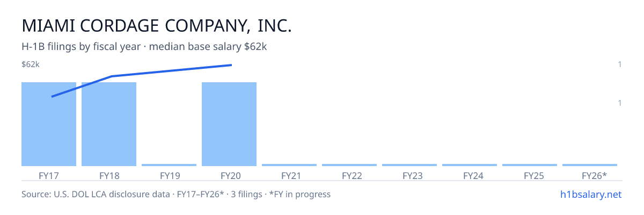This screenshot has height=215, width=644.
Task: Click the $62k axis label
Action: [31, 64]
